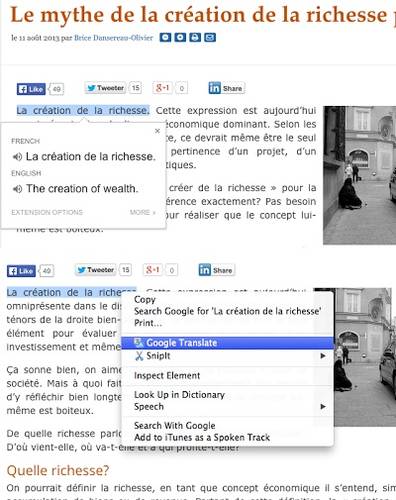
Task: Choose Inspect Element menu entry
Action: [167, 376]
